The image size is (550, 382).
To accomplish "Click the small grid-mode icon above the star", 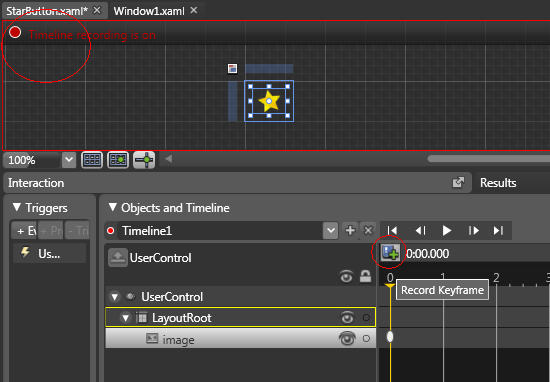I will pyautogui.click(x=232, y=68).
